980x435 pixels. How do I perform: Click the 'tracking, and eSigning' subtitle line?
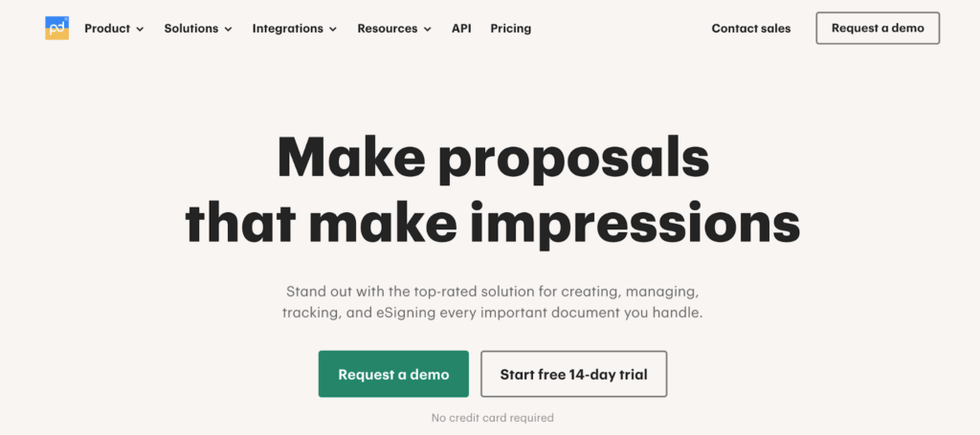493,313
